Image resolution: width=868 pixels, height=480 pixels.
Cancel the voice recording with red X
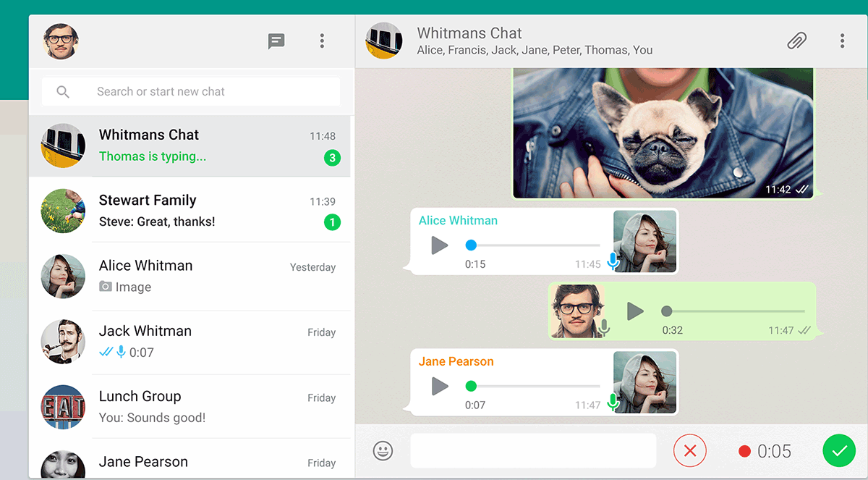690,451
